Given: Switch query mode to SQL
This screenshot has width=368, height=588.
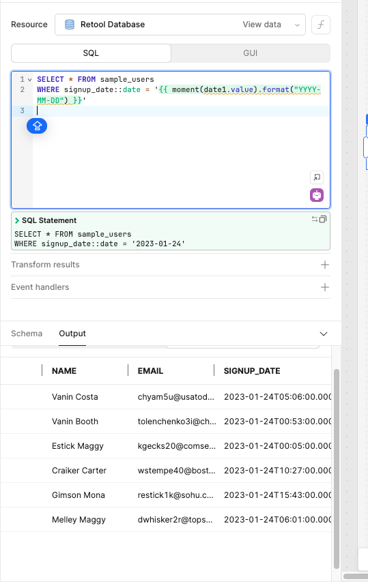Looking at the screenshot, I should coord(91,53).
